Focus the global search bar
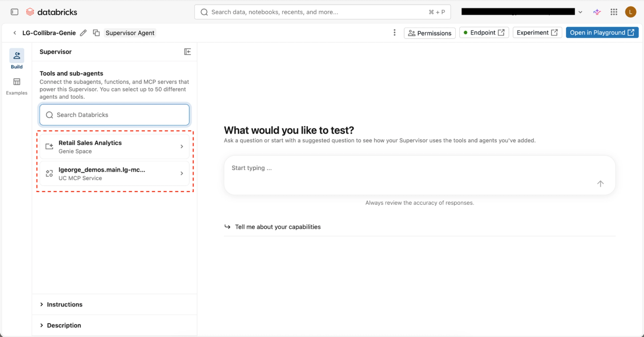644x337 pixels. [322, 12]
